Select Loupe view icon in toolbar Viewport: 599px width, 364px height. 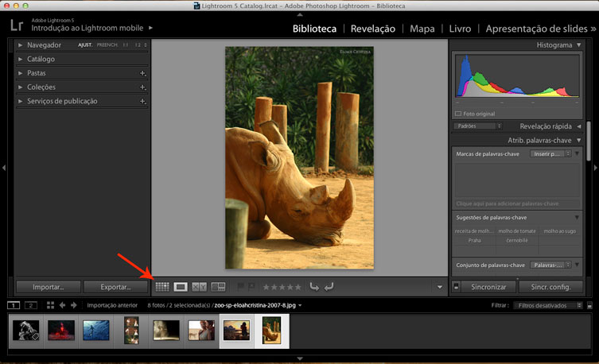(x=181, y=286)
